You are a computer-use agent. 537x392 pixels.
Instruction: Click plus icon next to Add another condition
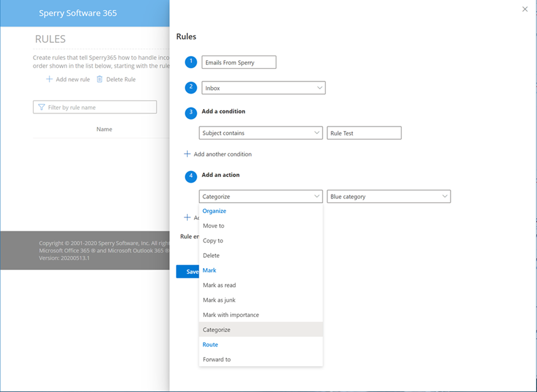tap(187, 154)
